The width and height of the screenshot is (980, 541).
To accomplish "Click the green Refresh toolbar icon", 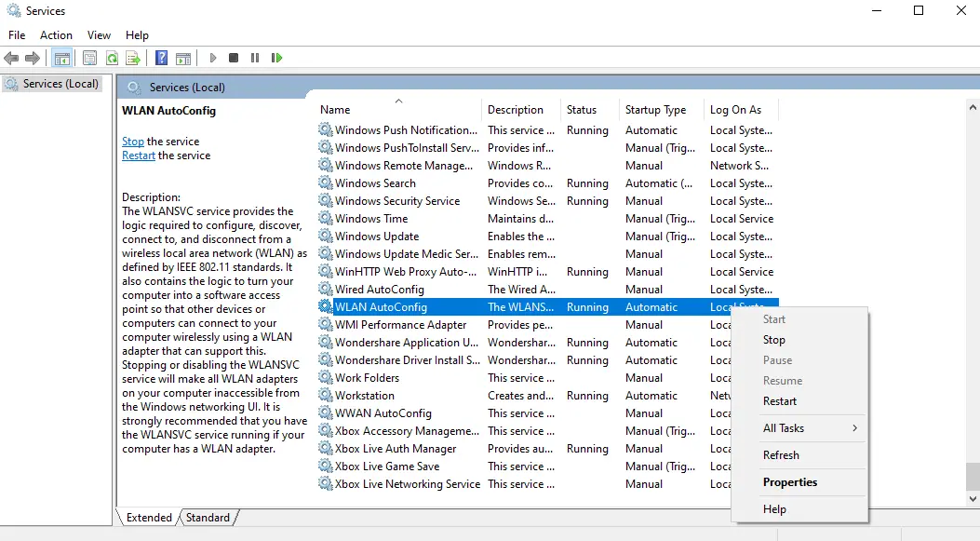I will (112, 58).
